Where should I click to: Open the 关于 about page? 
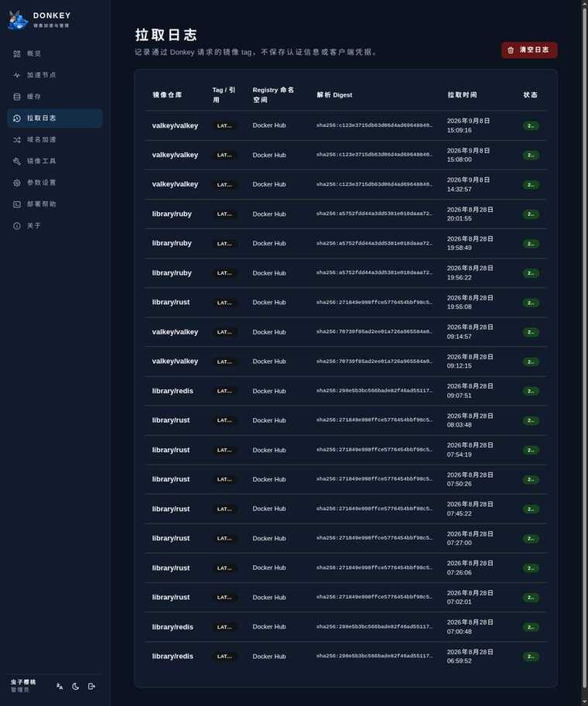click(54, 226)
